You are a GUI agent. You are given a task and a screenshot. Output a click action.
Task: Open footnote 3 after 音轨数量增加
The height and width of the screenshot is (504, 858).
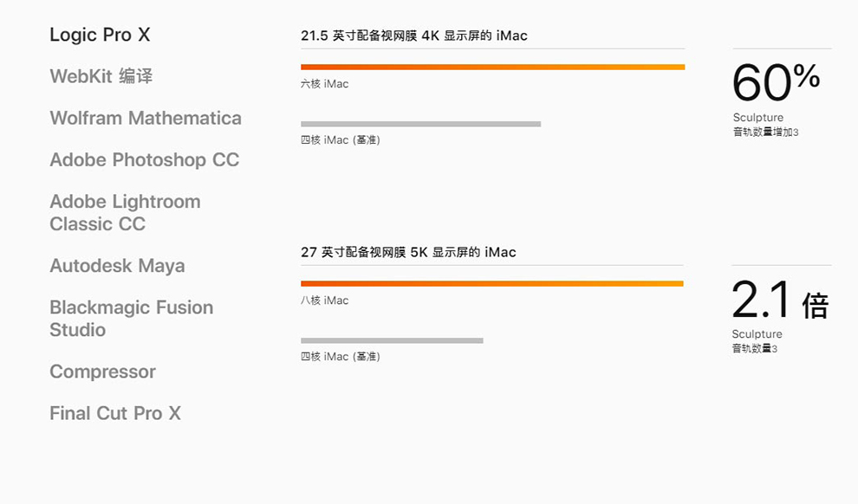tap(796, 132)
